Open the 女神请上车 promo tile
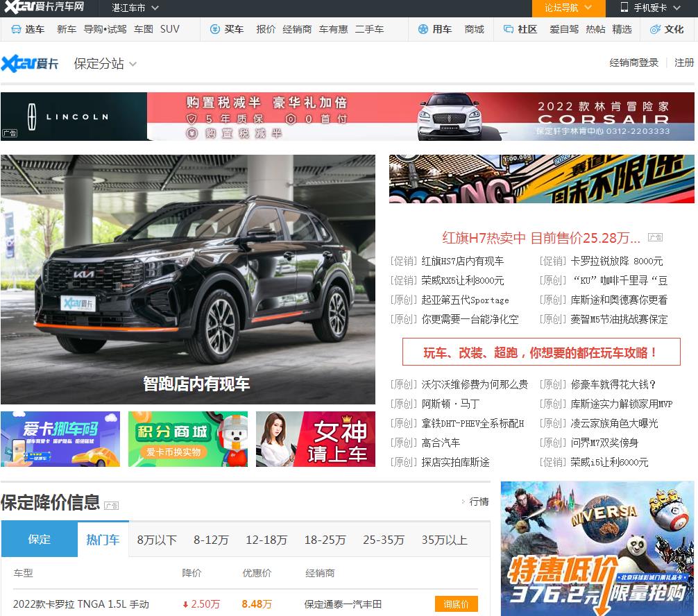This screenshot has width=698, height=616. (316, 439)
